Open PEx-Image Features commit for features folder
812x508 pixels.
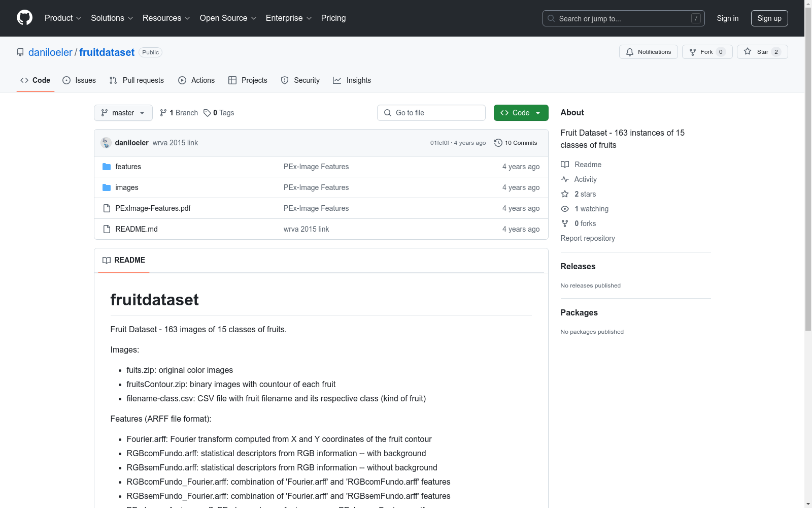(x=316, y=167)
